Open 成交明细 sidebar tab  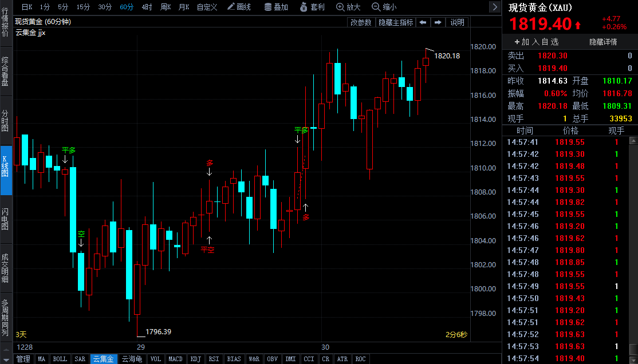[x=5, y=268]
